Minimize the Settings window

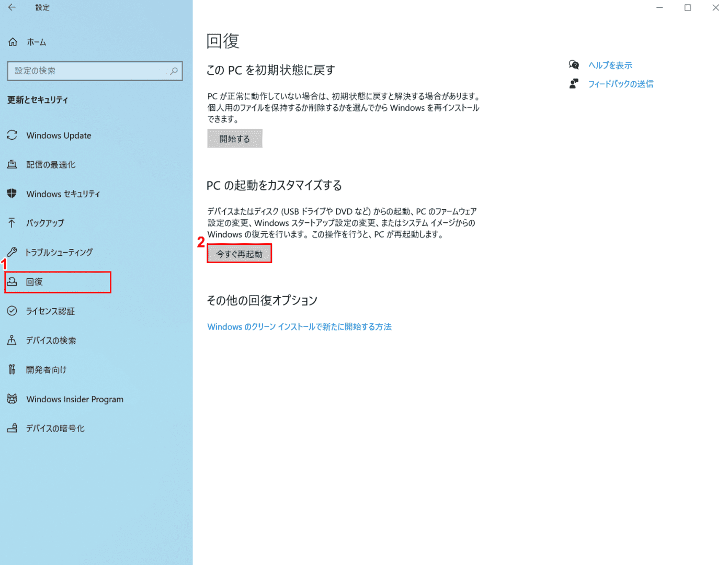[x=659, y=7]
